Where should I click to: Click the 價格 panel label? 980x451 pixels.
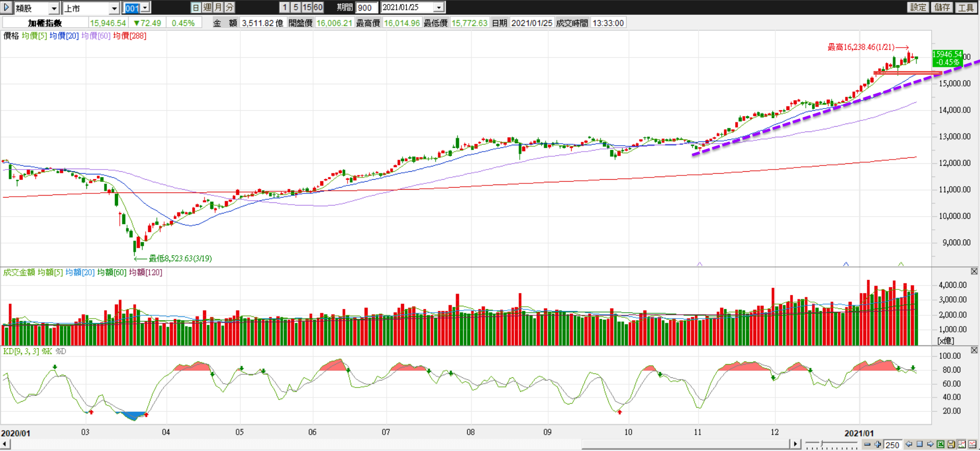(x=11, y=36)
